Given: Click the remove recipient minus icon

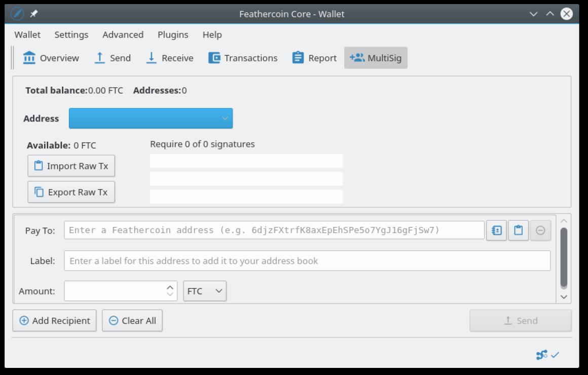Looking at the screenshot, I should tap(540, 230).
